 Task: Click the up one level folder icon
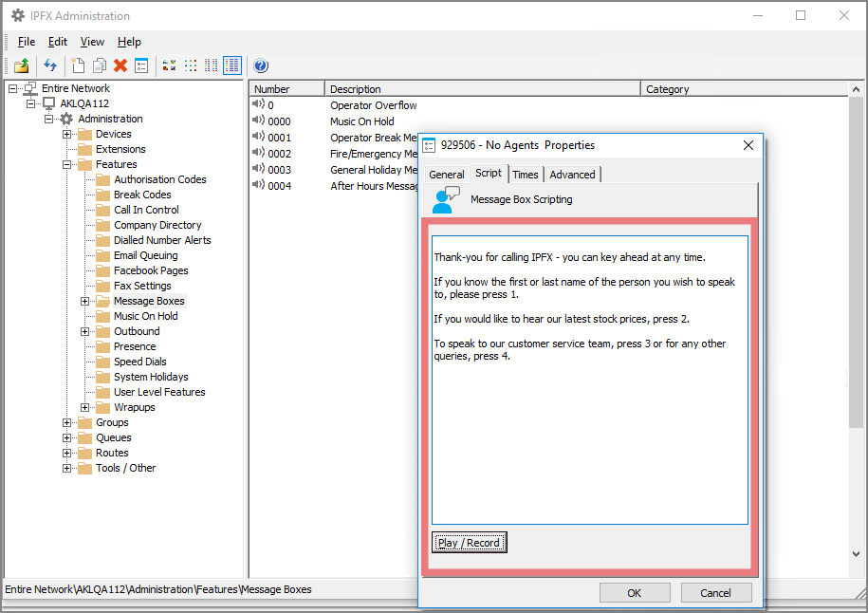[x=21, y=65]
